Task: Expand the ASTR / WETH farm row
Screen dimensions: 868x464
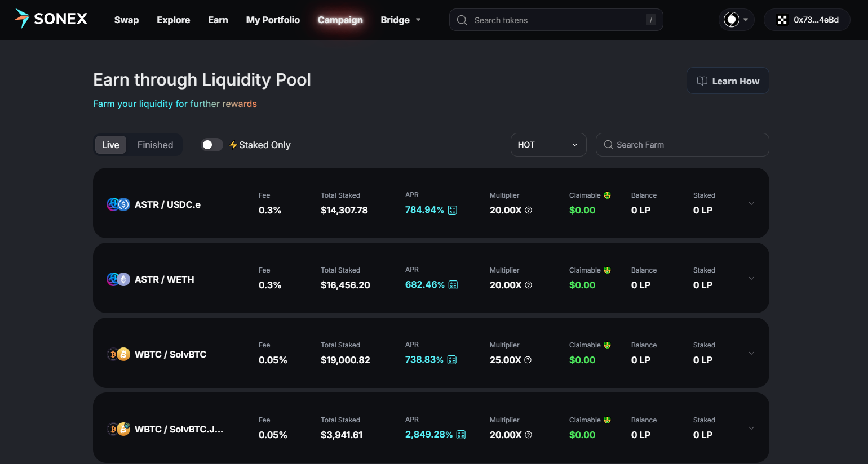Action: [x=751, y=278]
